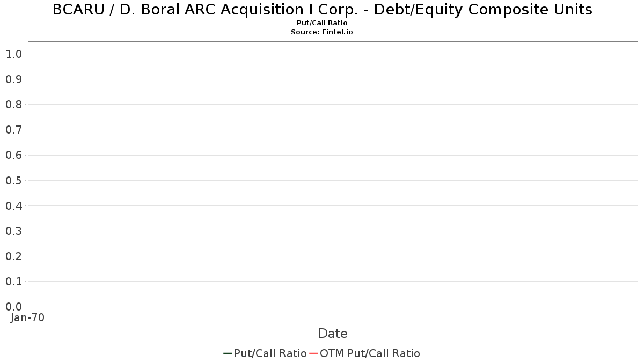Click the Date axis title
Viewport: 644px width, 362px height.
pyautogui.click(x=333, y=334)
